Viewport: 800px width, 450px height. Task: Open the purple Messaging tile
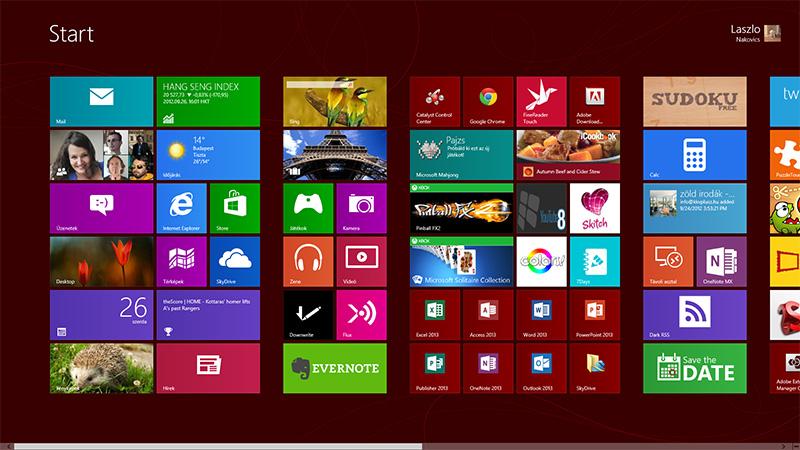[102, 208]
